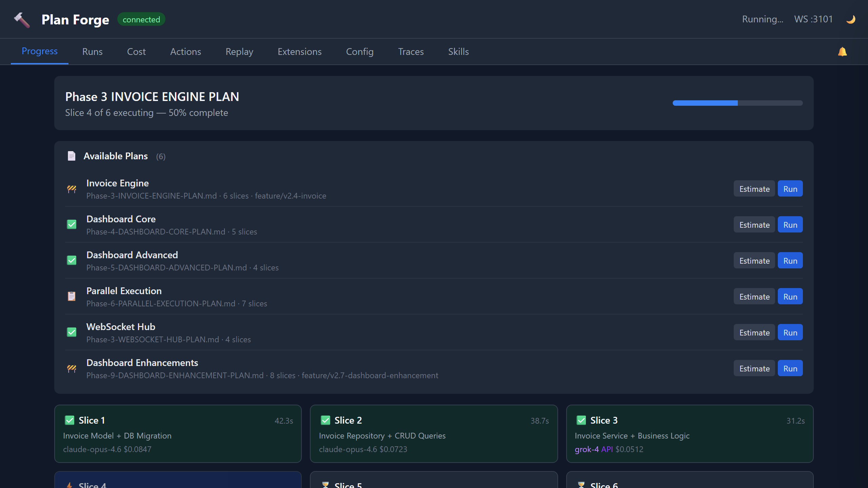Toggle the WebSocket Hub completion checkbox

[x=72, y=332]
